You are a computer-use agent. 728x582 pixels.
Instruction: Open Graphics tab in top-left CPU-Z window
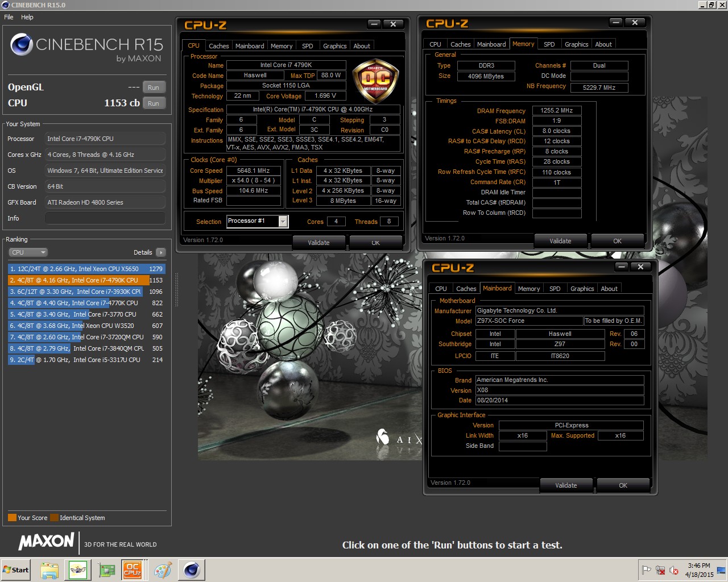point(335,46)
